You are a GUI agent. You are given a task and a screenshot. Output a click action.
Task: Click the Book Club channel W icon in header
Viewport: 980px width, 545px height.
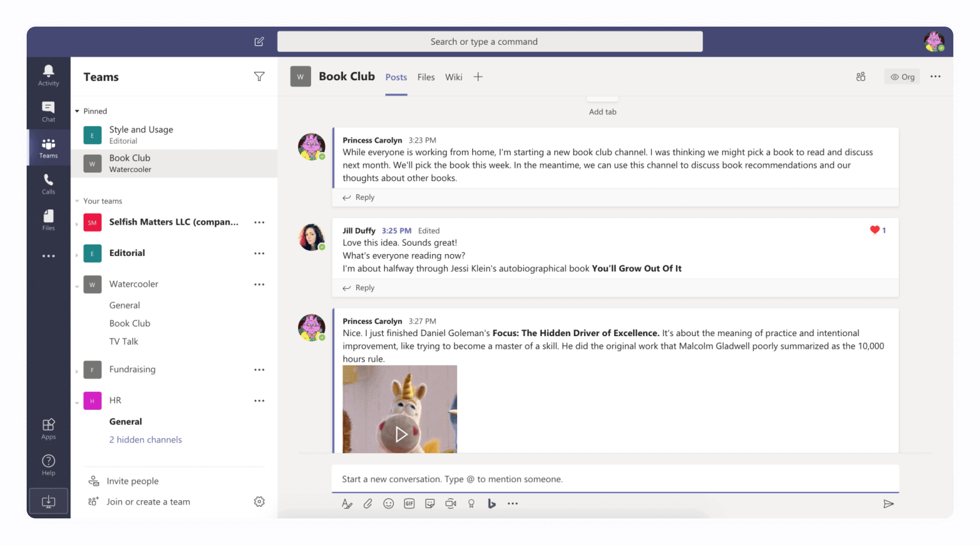point(300,77)
